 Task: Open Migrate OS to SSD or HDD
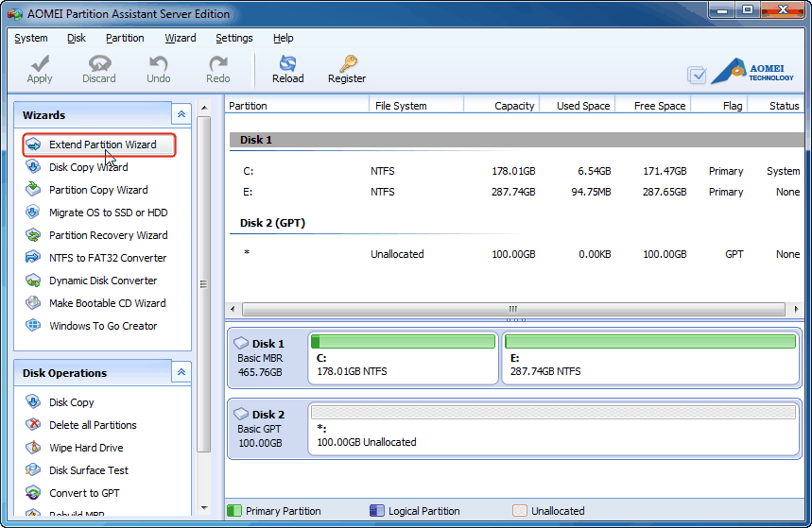[x=108, y=213]
